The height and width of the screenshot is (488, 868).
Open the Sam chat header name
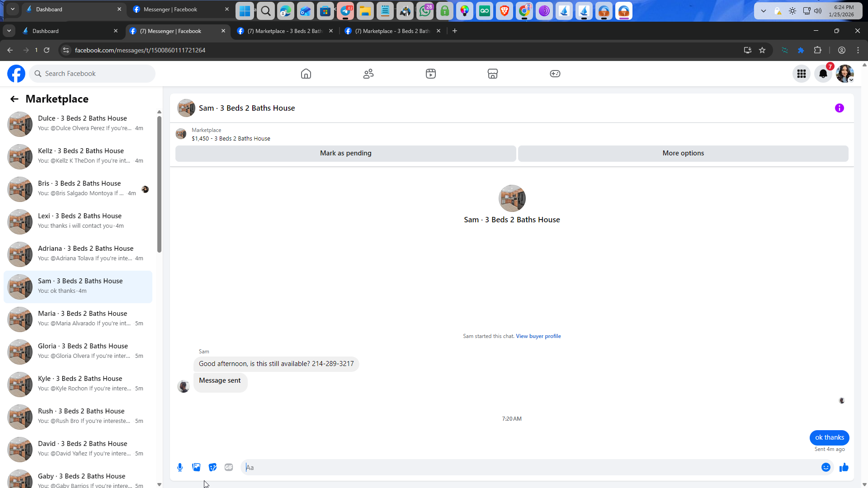pos(247,108)
